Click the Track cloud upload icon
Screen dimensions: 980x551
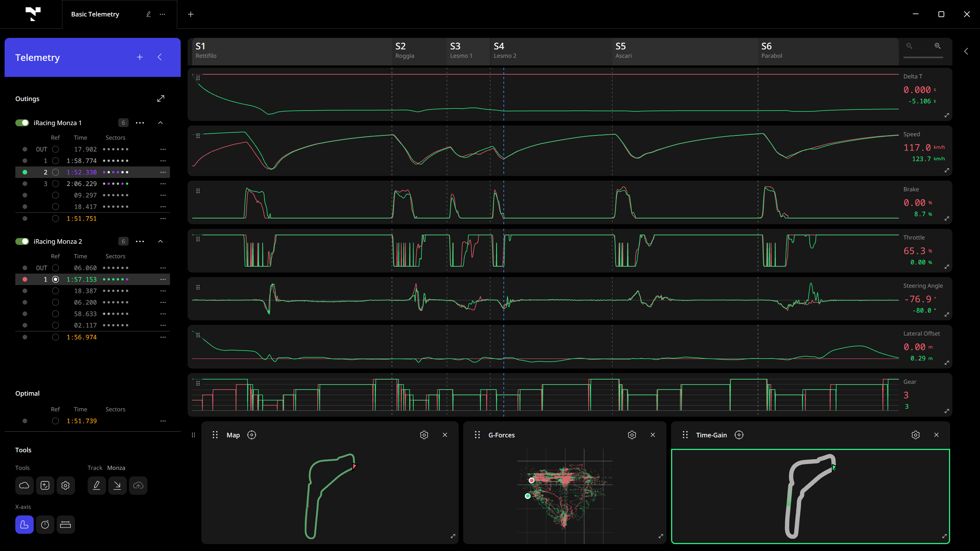138,486
